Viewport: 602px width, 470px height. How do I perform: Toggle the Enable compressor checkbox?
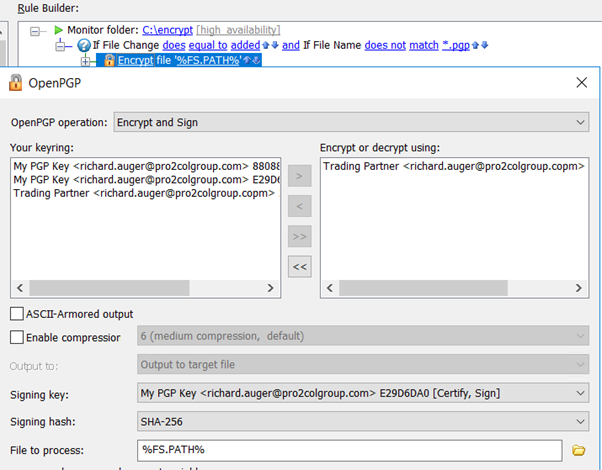click(x=17, y=338)
